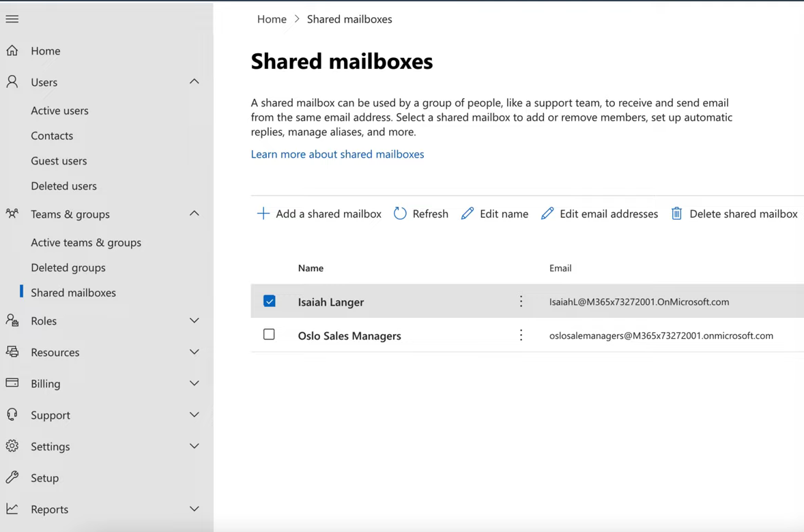Click the Users person icon
The height and width of the screenshot is (532, 804).
click(x=12, y=81)
